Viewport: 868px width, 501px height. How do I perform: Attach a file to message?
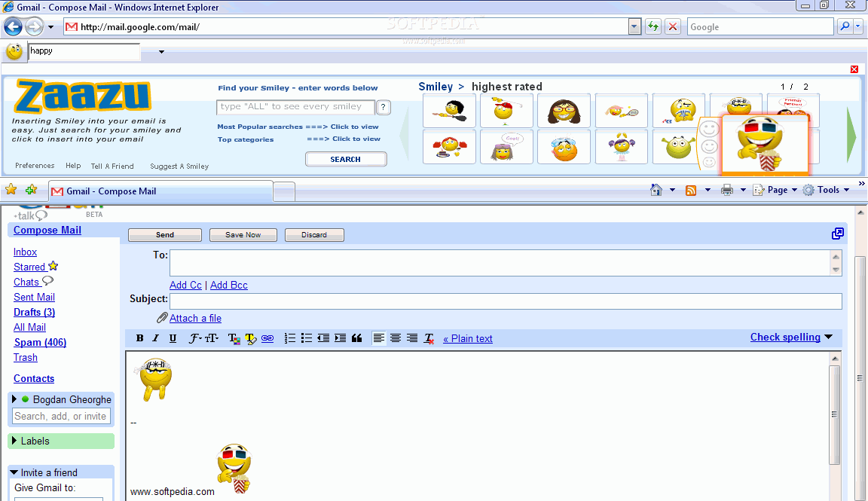195,319
